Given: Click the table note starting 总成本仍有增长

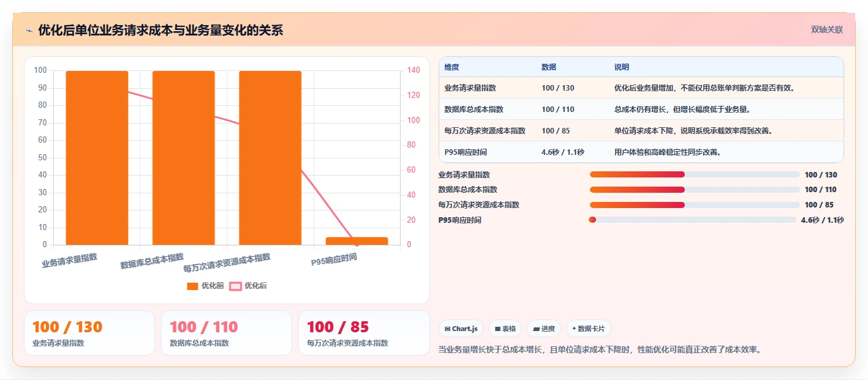Looking at the screenshot, I should pyautogui.click(x=682, y=110).
